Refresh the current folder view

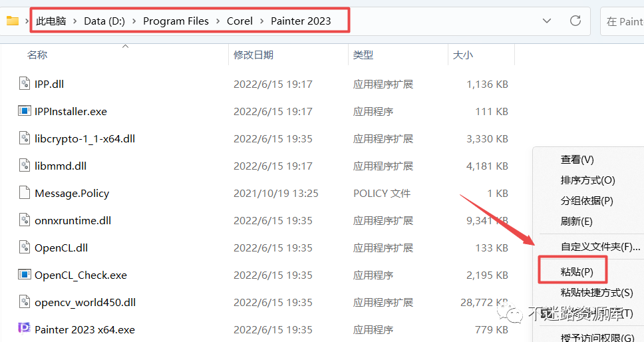[575, 21]
